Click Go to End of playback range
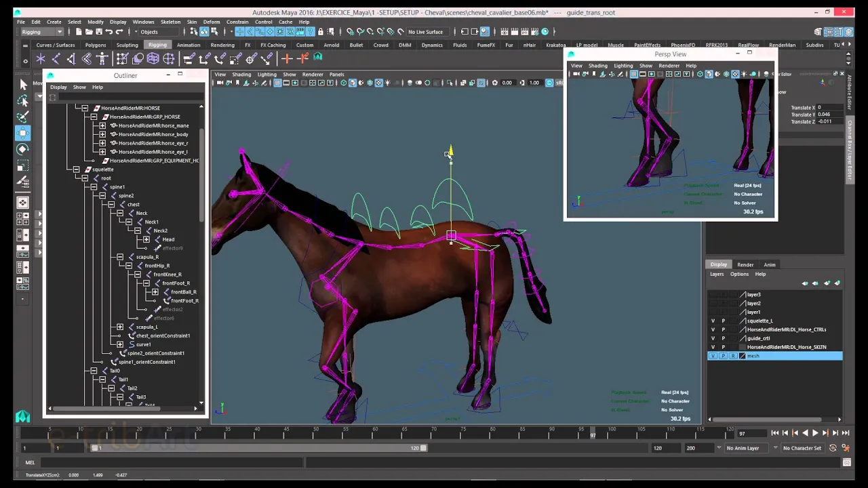This screenshot has width=868, height=488. tap(845, 433)
